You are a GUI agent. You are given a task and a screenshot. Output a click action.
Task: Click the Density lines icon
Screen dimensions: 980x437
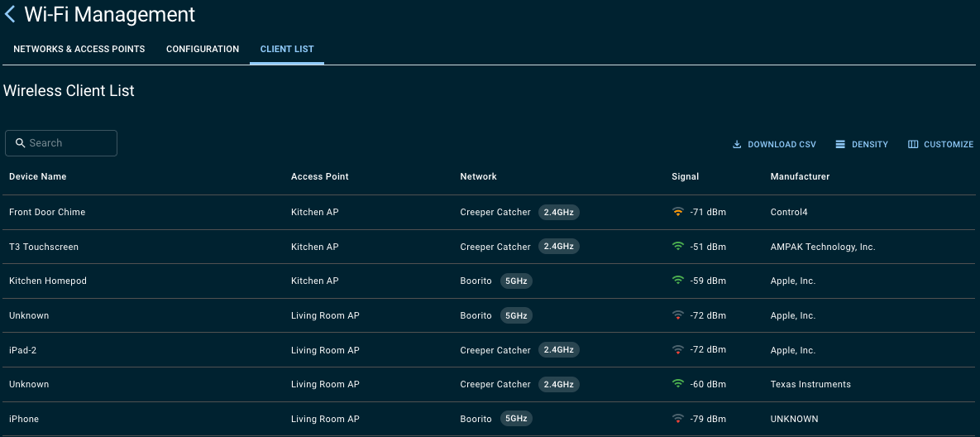[840, 145]
